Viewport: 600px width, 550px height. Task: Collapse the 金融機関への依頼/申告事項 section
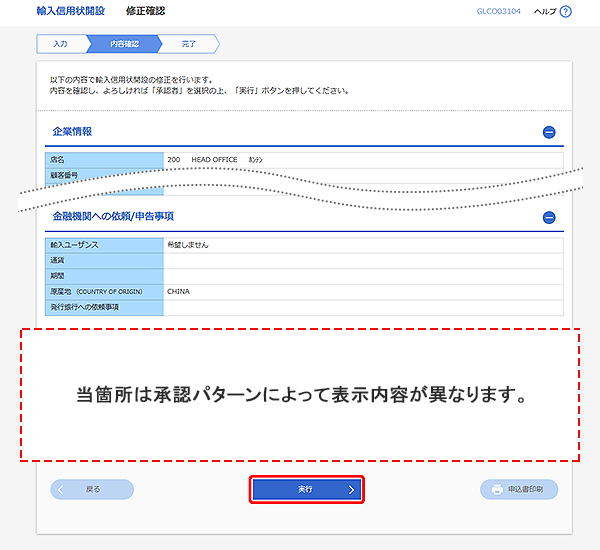click(x=549, y=217)
